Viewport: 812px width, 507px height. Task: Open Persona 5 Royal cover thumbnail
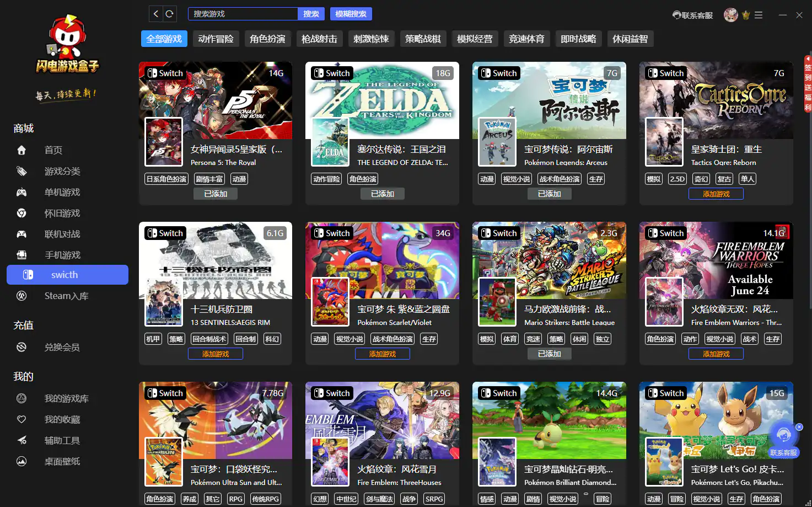tap(164, 142)
